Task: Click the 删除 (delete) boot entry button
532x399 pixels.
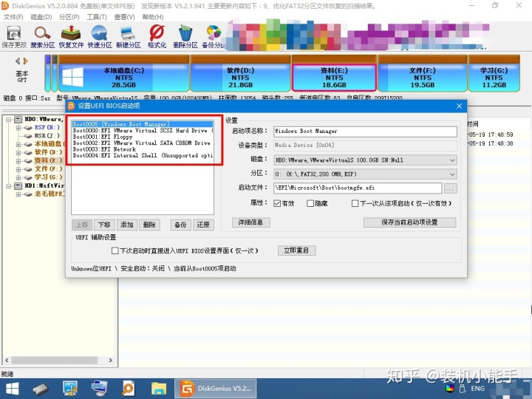Action: [x=149, y=225]
